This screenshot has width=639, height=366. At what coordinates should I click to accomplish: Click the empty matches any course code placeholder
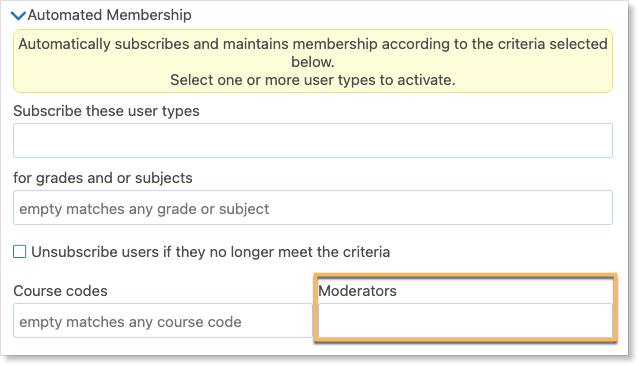[130, 322]
